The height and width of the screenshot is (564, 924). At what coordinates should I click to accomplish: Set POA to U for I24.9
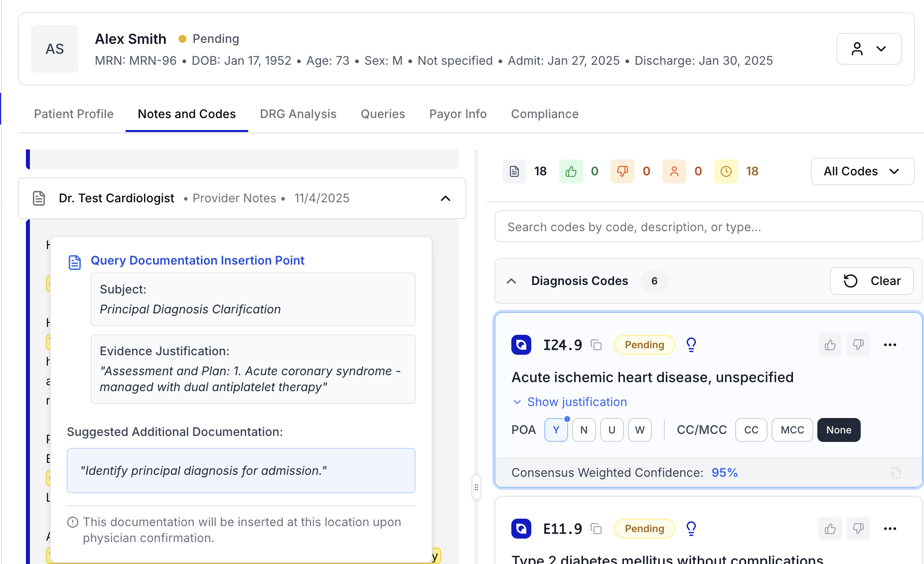[612, 430]
